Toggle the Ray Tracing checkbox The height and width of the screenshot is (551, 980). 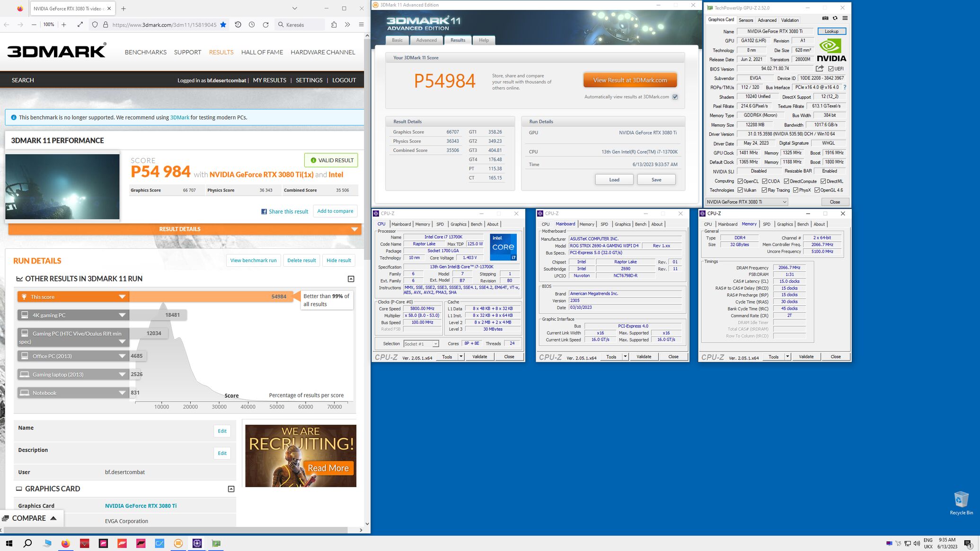764,190
